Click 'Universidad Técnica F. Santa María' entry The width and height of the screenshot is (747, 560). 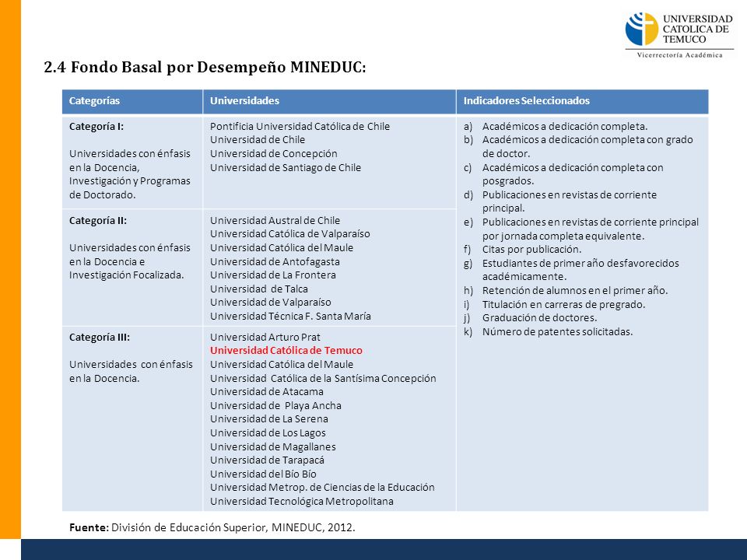[x=290, y=316]
